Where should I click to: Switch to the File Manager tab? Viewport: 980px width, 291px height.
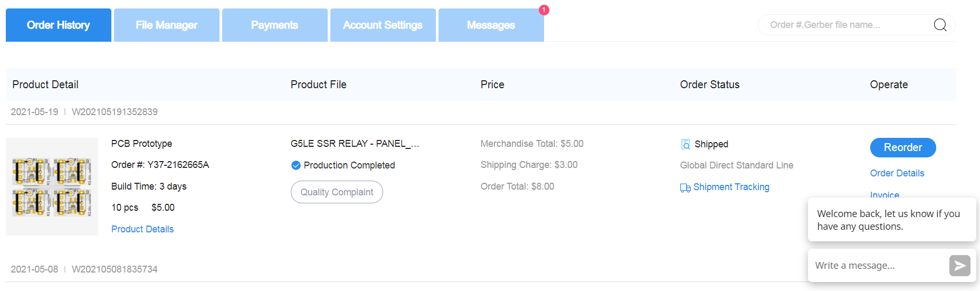point(167,25)
